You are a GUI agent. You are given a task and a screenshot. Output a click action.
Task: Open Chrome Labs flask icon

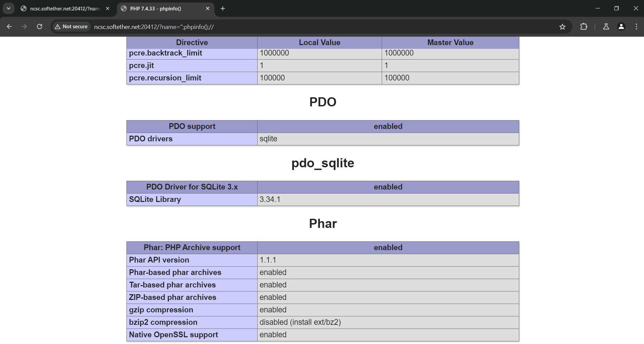pyautogui.click(x=606, y=27)
